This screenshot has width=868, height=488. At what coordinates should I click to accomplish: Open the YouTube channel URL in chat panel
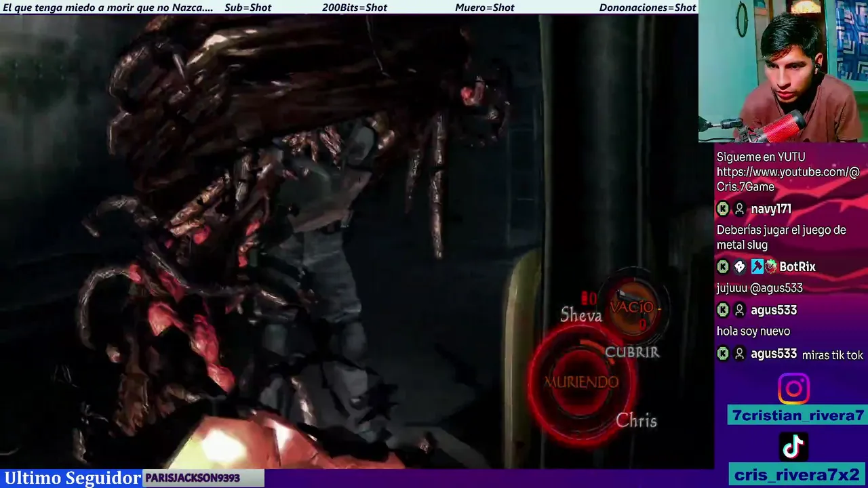[788, 180]
